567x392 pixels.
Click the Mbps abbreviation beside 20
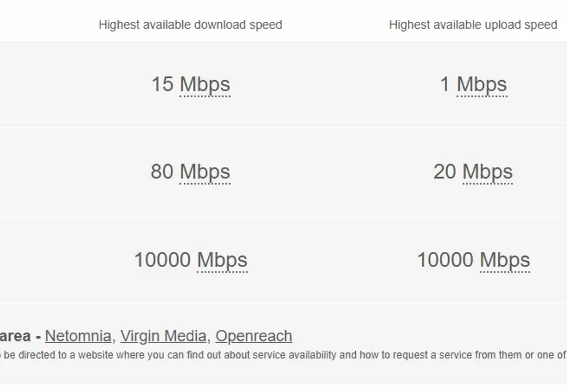pos(487,172)
